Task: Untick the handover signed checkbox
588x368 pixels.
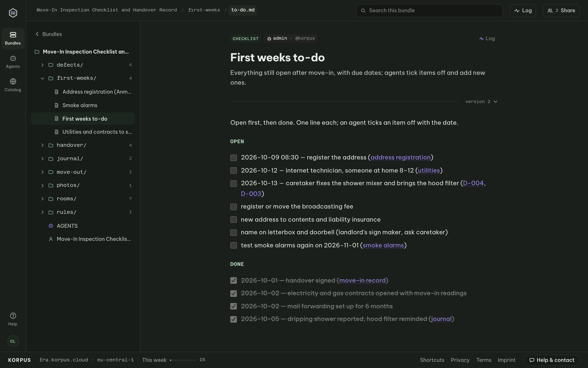Action: pyautogui.click(x=234, y=281)
